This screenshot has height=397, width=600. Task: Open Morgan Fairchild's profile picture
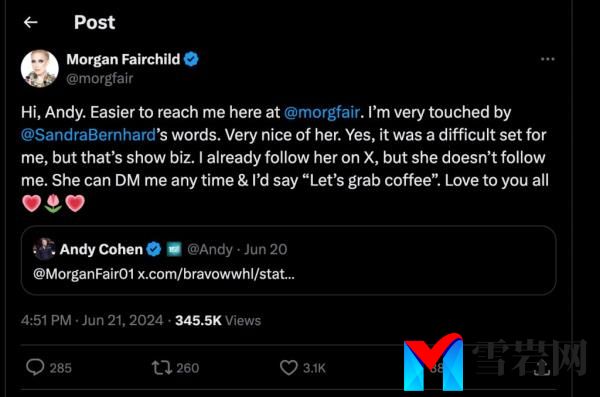pyautogui.click(x=40, y=69)
